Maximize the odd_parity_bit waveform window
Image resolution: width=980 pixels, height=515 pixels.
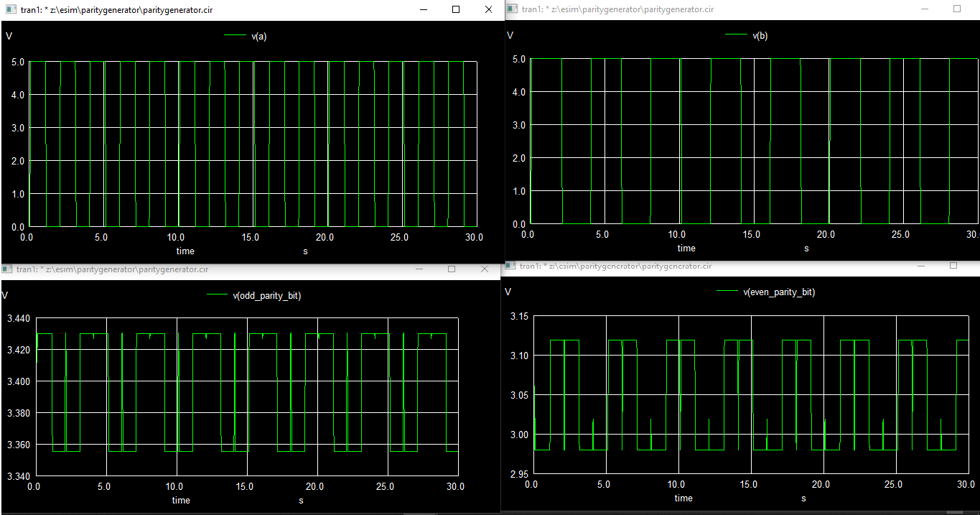[x=453, y=269]
